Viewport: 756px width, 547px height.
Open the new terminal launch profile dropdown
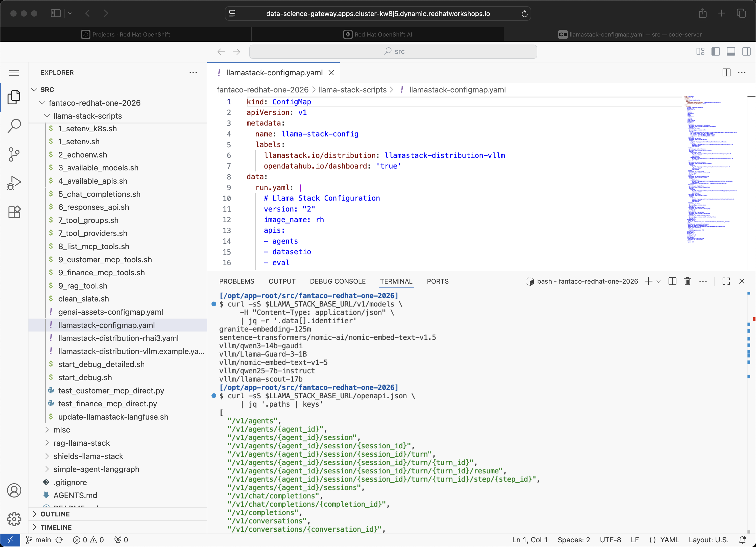(658, 282)
